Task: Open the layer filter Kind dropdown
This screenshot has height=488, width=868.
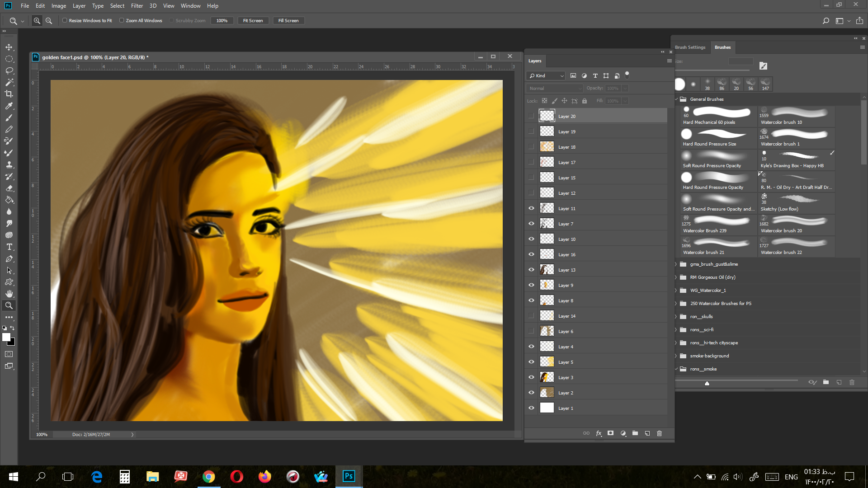Action: pos(546,76)
